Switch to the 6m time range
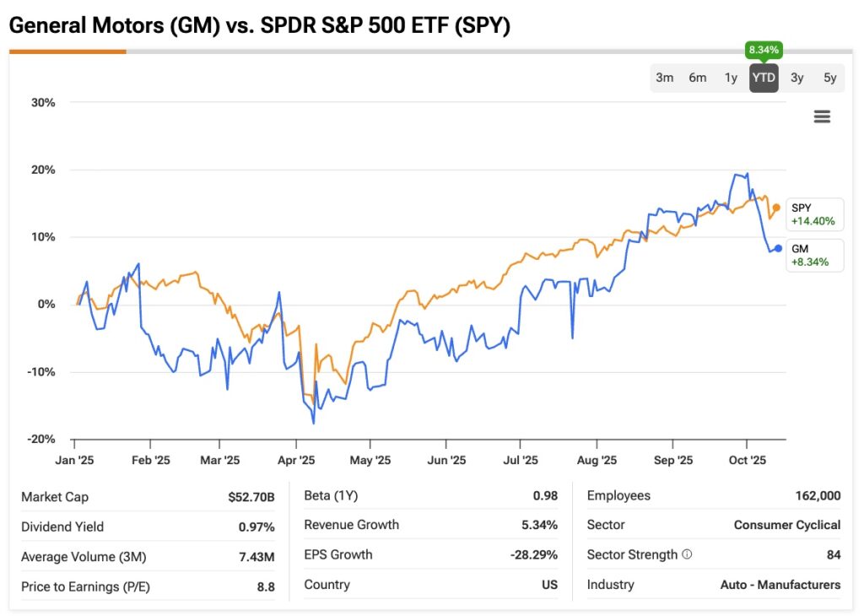 pyautogui.click(x=698, y=78)
